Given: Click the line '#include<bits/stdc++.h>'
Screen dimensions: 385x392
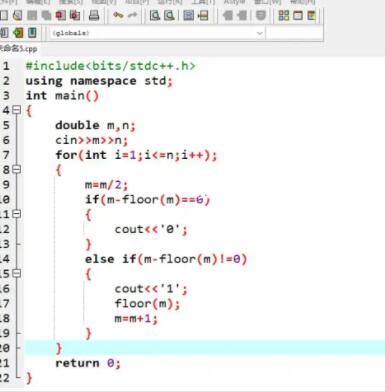Looking at the screenshot, I should coord(110,66).
